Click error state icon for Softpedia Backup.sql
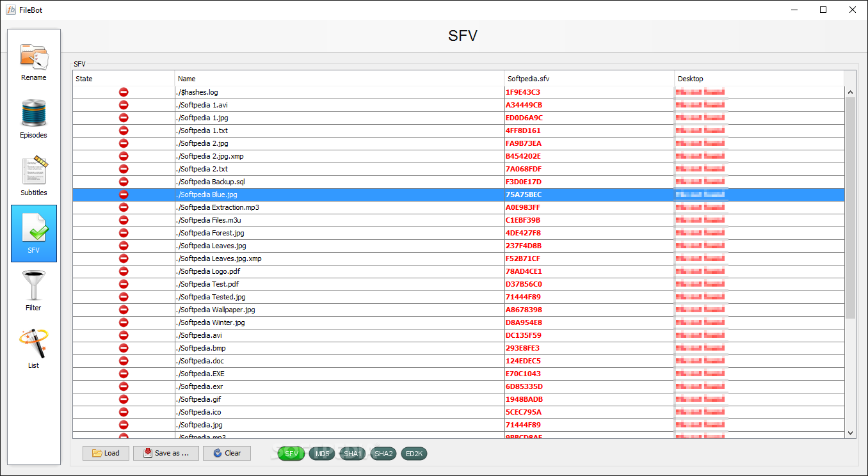868x476 pixels. (124, 182)
